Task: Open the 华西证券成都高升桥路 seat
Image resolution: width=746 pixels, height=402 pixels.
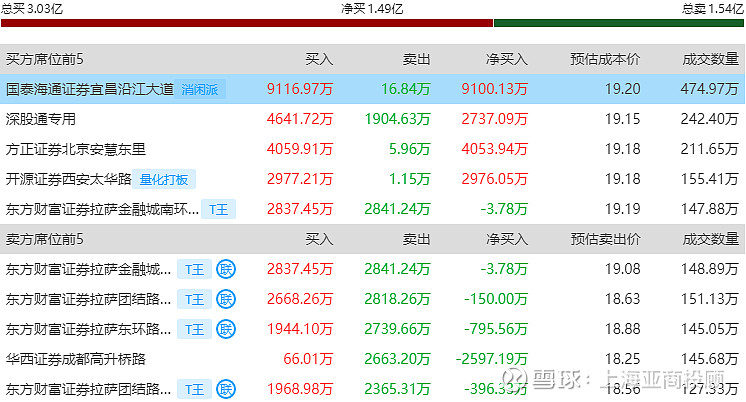Action: (76, 359)
